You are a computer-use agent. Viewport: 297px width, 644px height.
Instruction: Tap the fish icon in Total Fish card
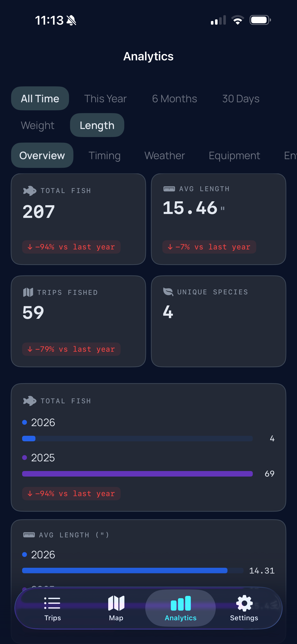tap(30, 191)
